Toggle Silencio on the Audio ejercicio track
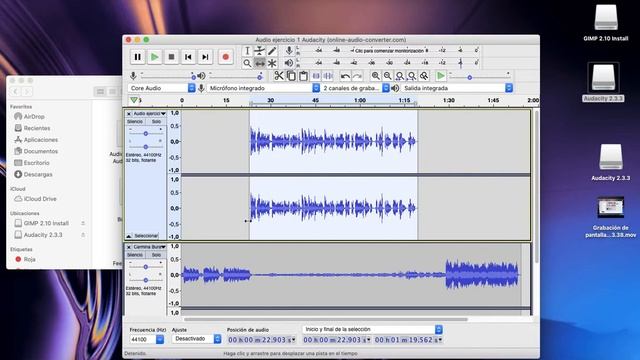Screen dimensions: 640x360 point(135,122)
